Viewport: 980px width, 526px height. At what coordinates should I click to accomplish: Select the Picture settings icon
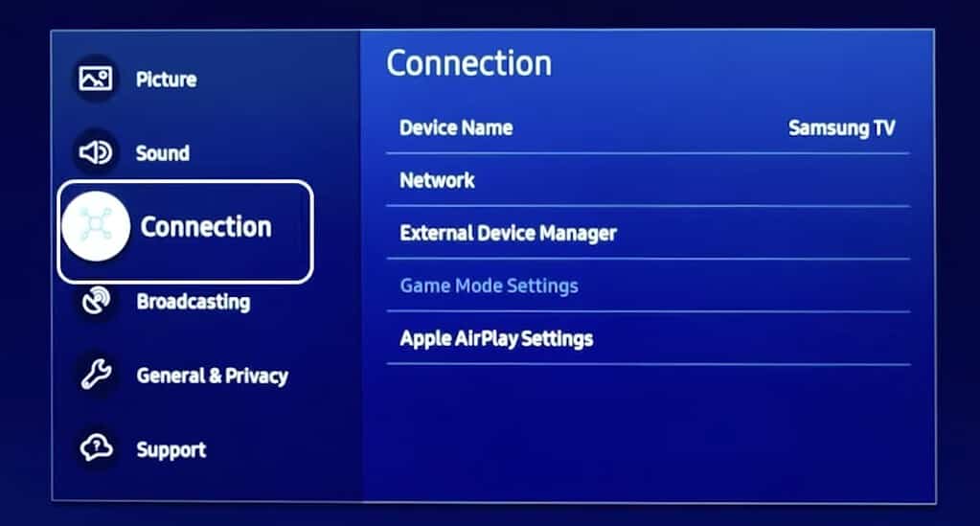(96, 79)
